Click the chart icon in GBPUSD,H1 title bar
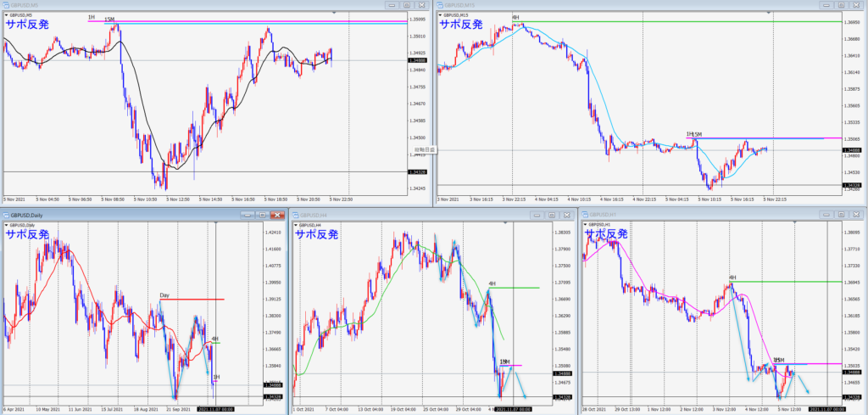The width and height of the screenshot is (868, 415). tap(583, 215)
